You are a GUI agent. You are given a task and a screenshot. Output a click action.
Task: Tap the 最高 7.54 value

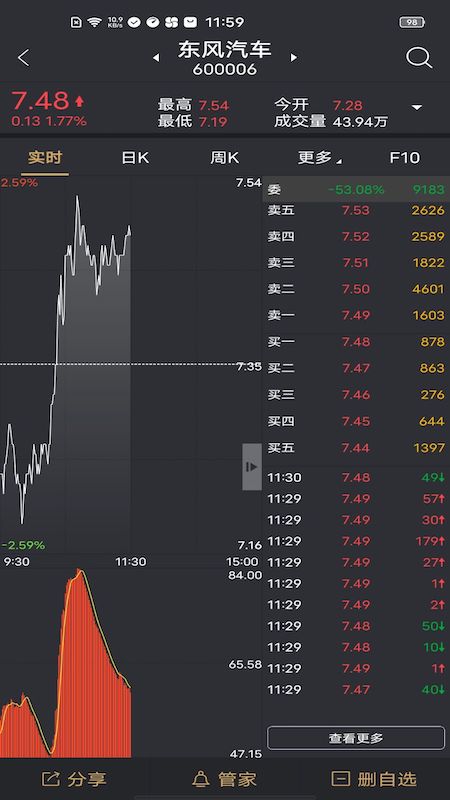point(214,106)
